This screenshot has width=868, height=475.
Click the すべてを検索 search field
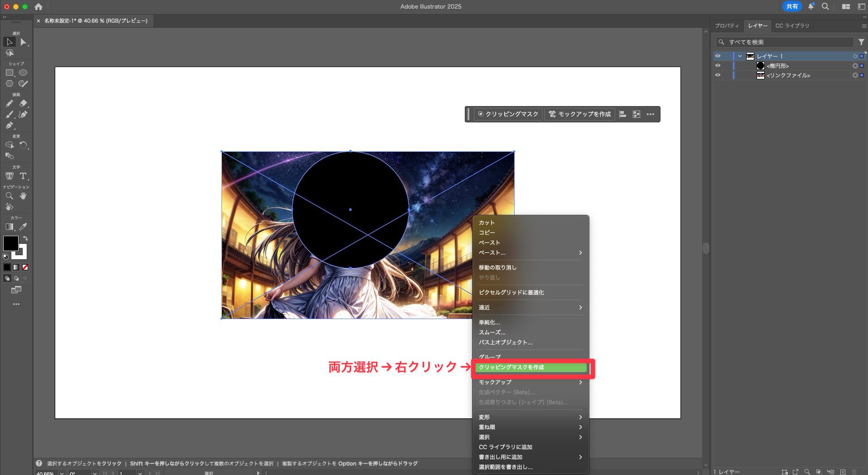point(784,42)
